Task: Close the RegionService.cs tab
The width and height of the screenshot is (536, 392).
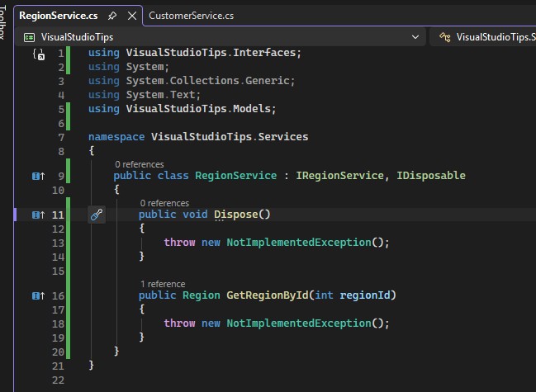Action: click(132, 16)
